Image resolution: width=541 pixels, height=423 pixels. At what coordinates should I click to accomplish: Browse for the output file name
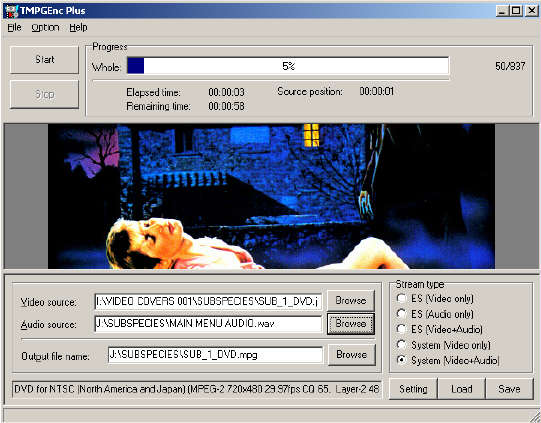351,354
